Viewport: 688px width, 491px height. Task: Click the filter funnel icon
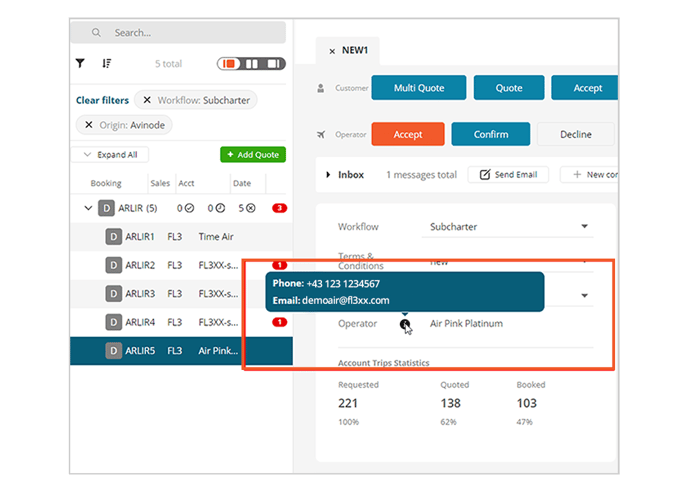81,63
